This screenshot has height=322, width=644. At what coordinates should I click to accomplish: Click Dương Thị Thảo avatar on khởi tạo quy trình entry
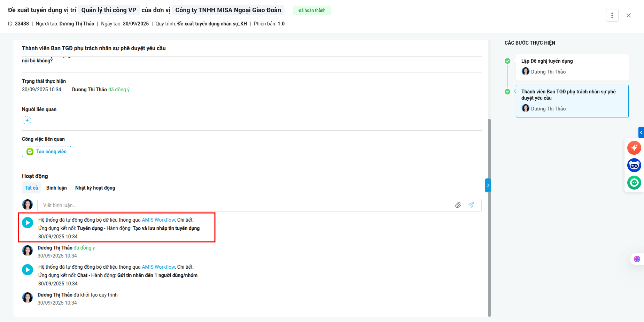28,298
